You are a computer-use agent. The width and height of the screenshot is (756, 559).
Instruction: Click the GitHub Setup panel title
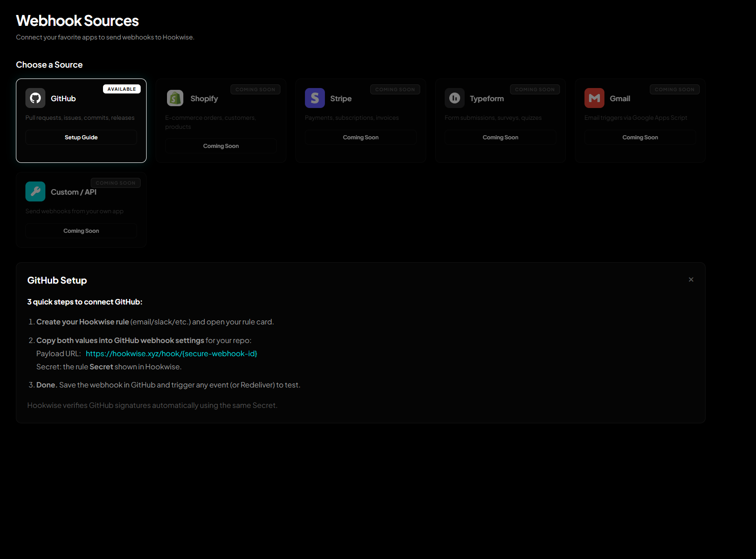click(57, 280)
